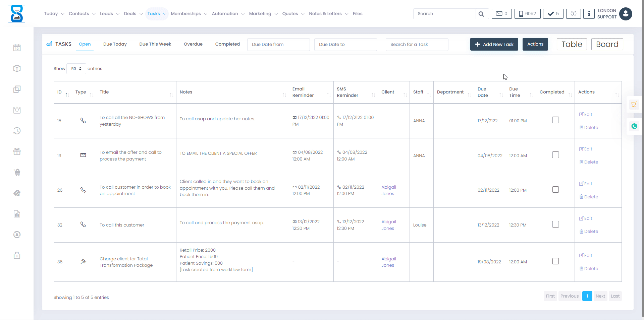Click the magnifier search icon in header
Image resolution: width=644 pixels, height=320 pixels.
481,14
